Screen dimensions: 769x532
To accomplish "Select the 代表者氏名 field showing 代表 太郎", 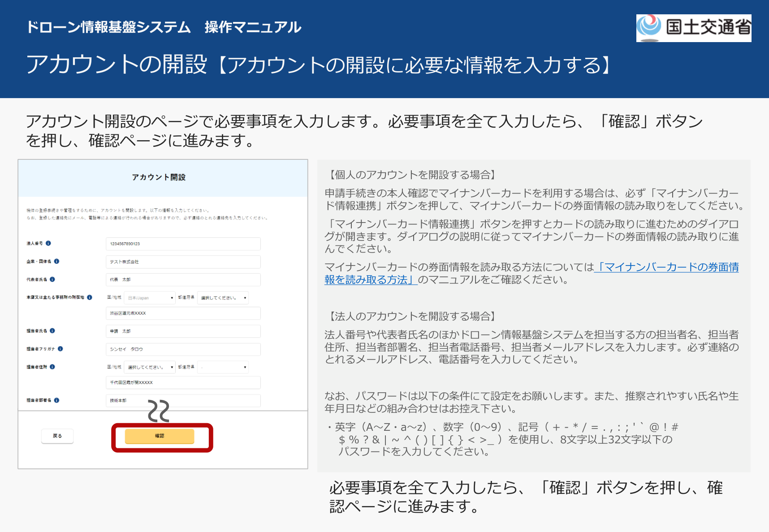I will [x=183, y=280].
